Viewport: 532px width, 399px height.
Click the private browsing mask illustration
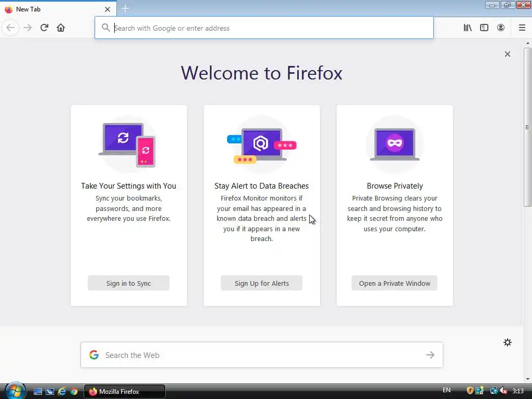click(x=395, y=144)
